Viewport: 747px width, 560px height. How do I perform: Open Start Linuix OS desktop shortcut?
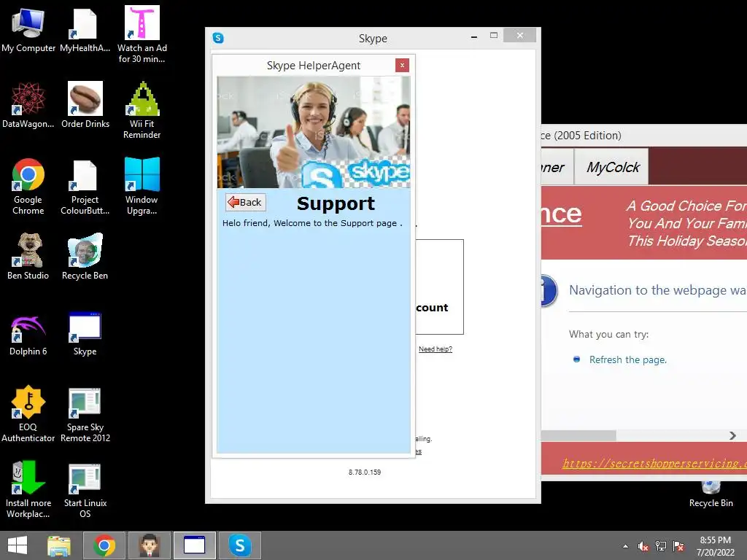(x=85, y=489)
